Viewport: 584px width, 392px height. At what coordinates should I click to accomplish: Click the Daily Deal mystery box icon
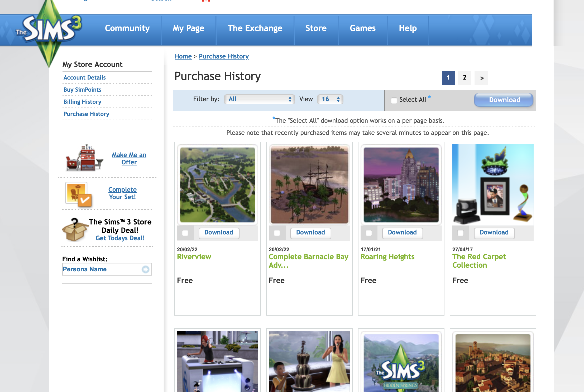tap(75, 230)
